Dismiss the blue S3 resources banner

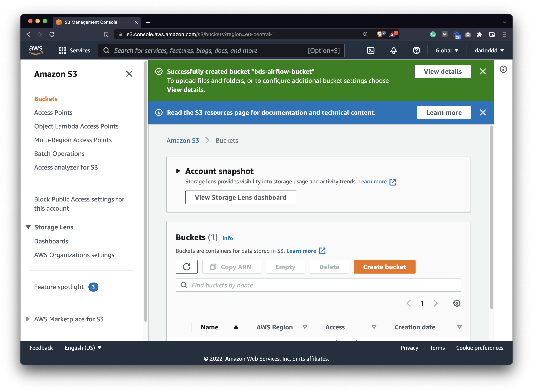tap(483, 112)
